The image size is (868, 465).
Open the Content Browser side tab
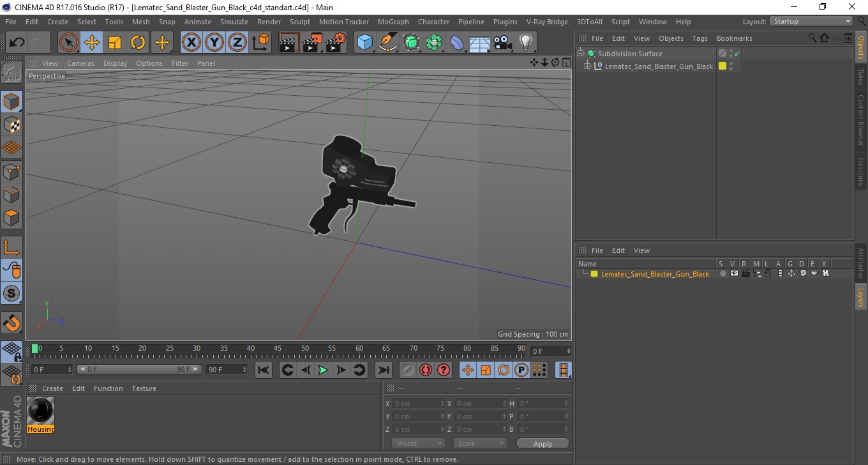(x=861, y=120)
